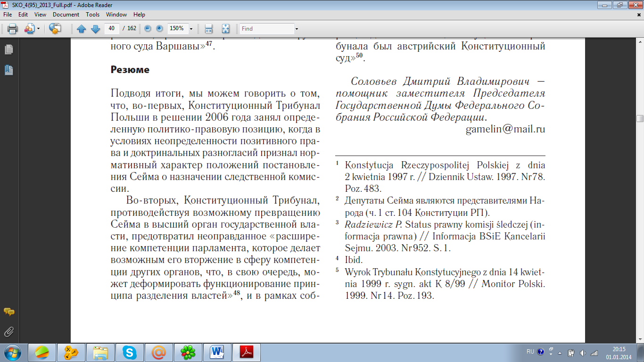Click the RU language indicator in the tray
Viewport: 644px width, 362px height.
coord(530,352)
